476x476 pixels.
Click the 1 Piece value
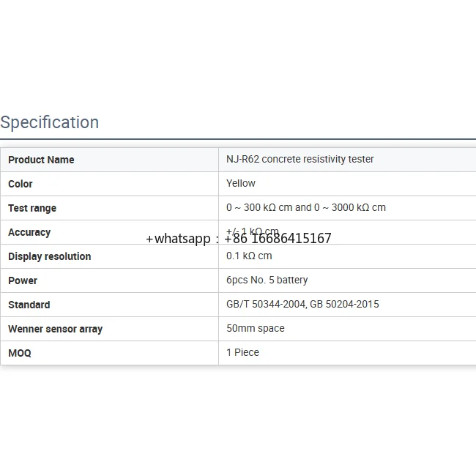click(243, 352)
